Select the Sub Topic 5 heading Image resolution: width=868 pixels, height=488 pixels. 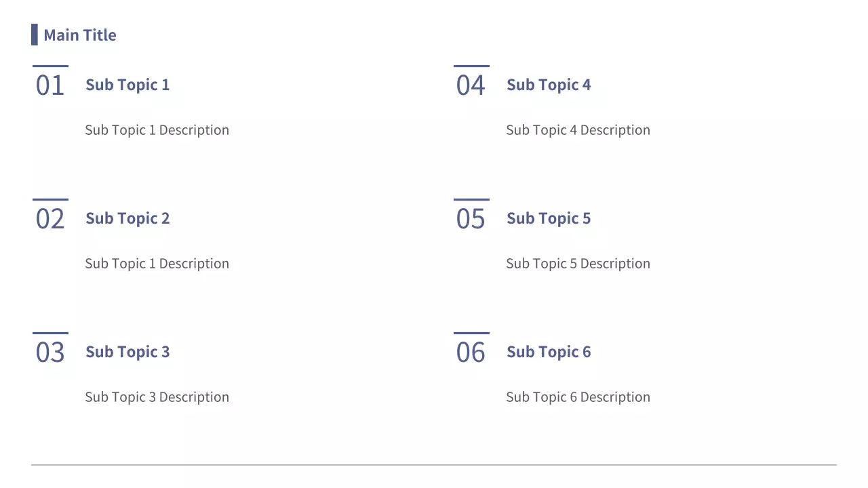point(549,218)
